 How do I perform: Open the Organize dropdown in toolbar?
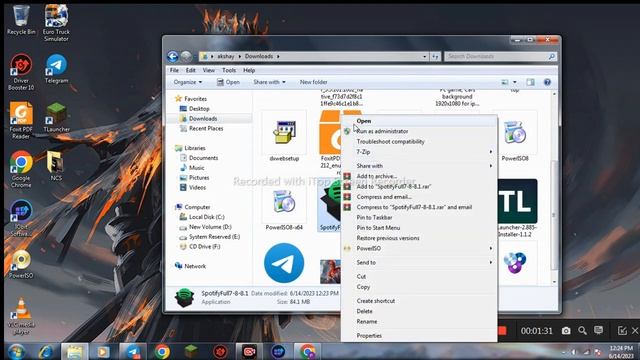187,82
